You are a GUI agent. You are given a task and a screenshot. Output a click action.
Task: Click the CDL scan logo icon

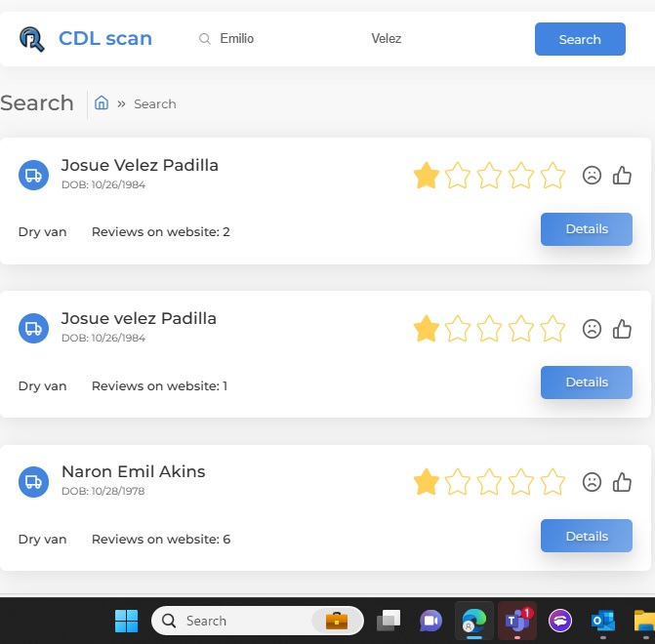(x=32, y=39)
